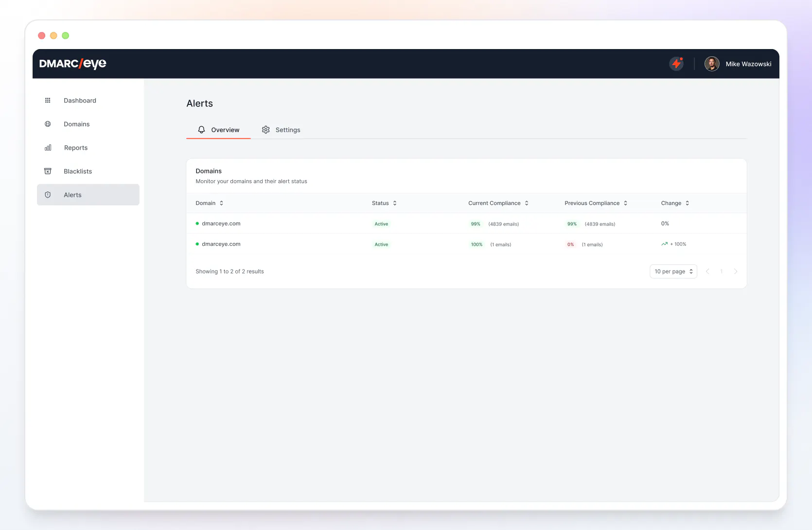
Task: Sort by the Current Compliance header
Action: (494, 203)
